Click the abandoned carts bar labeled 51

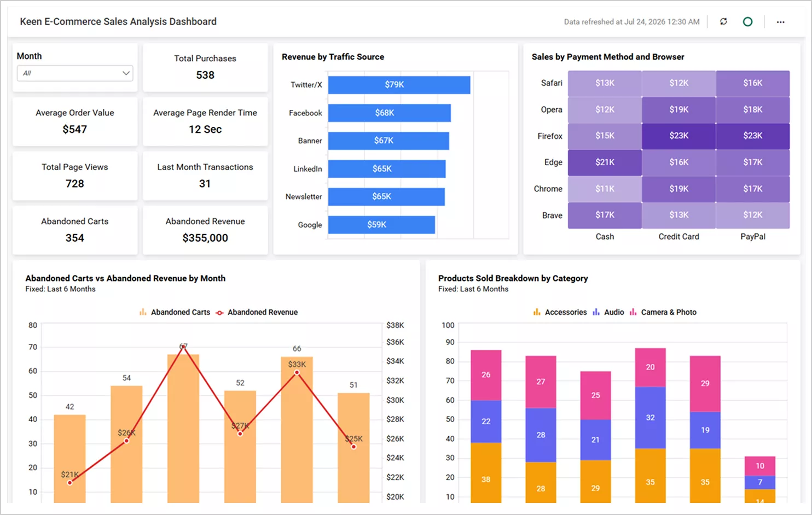[353, 448]
